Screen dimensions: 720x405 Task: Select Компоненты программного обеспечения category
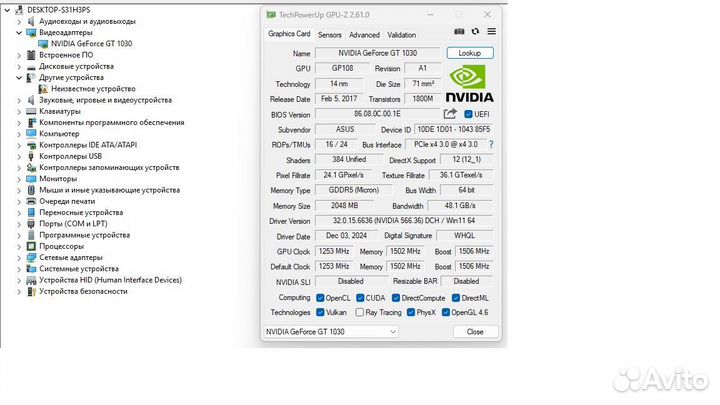[x=112, y=123]
